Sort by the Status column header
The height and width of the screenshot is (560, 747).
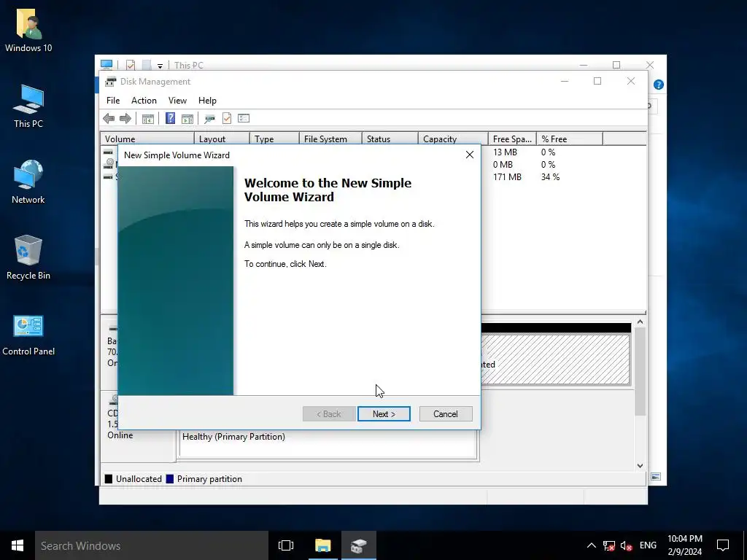[x=390, y=139]
